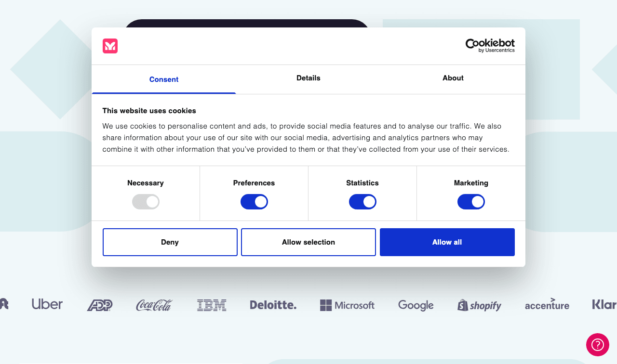Click the Uber logo
The height and width of the screenshot is (364, 617).
[47, 304]
